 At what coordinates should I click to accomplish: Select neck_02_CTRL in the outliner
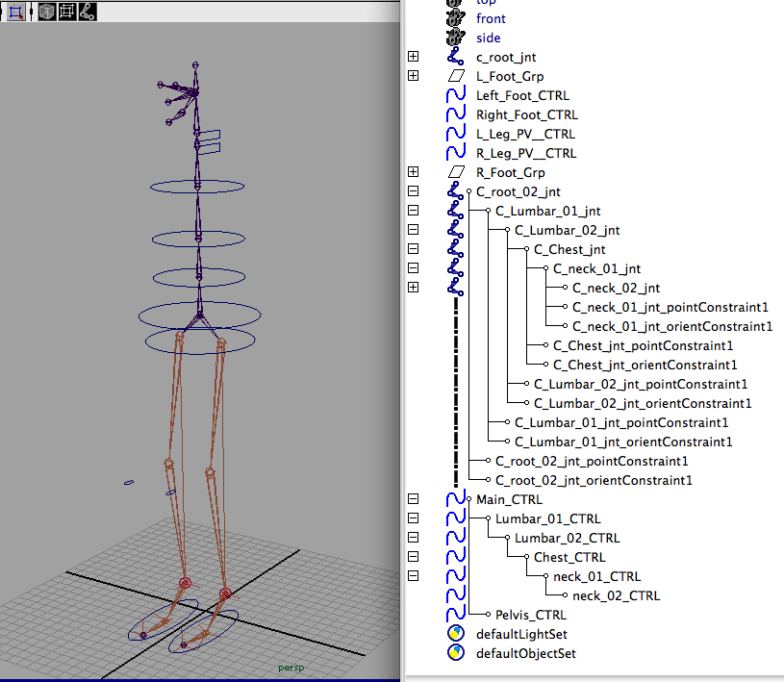coord(616,596)
